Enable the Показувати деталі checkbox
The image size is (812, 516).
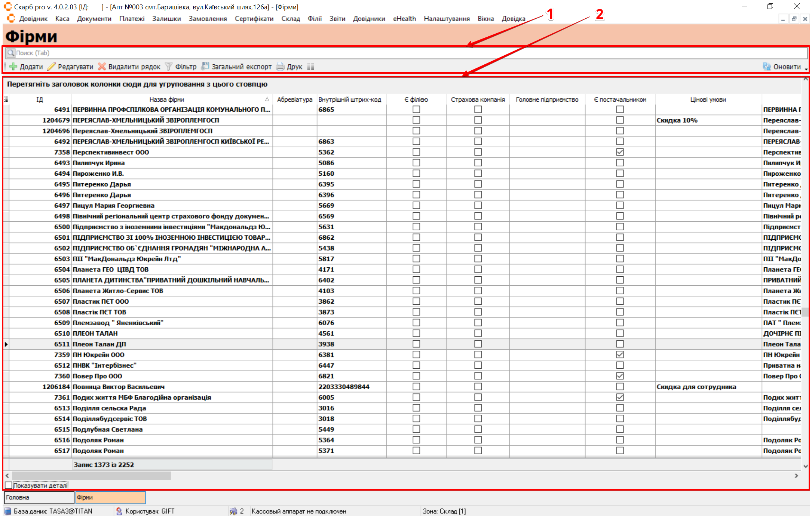[9, 485]
